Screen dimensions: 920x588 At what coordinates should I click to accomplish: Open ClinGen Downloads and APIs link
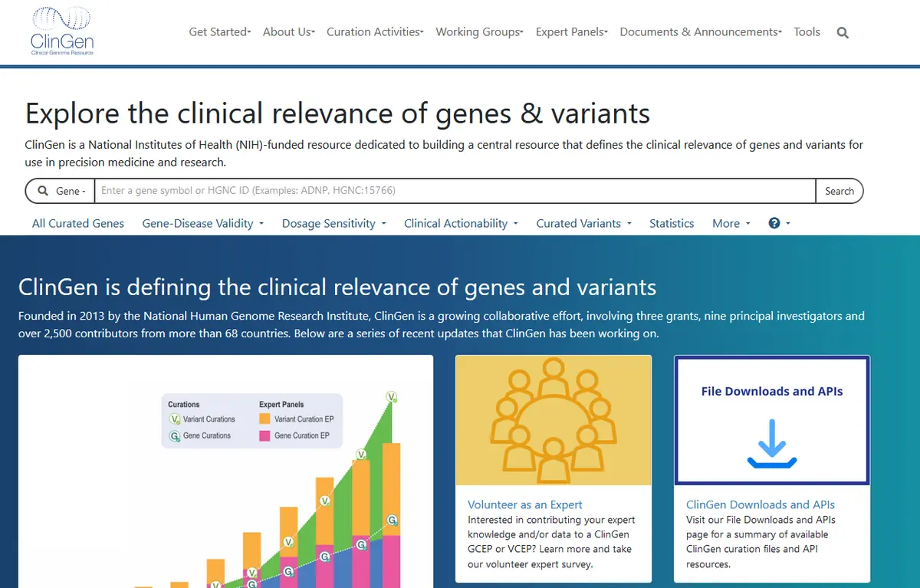point(761,504)
